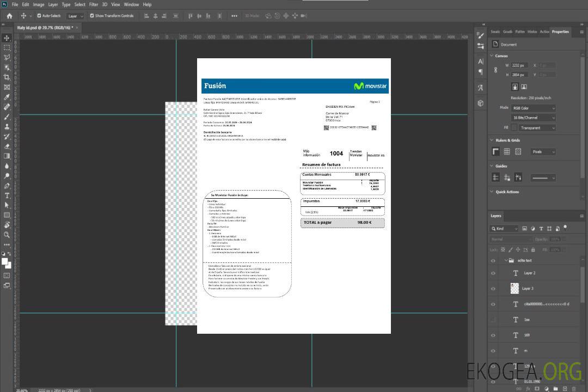Open the 16 Bits/Channel dropdown
The height and width of the screenshot is (392, 588).
click(534, 118)
